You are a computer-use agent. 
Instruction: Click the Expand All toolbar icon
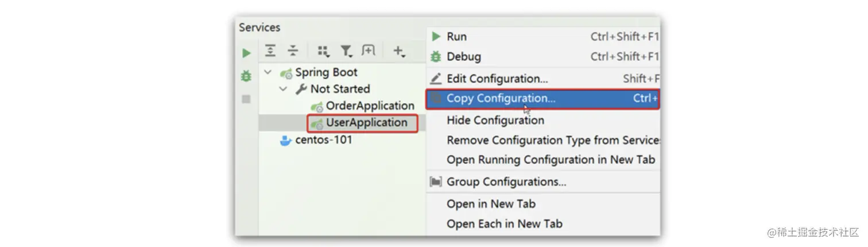tap(270, 51)
